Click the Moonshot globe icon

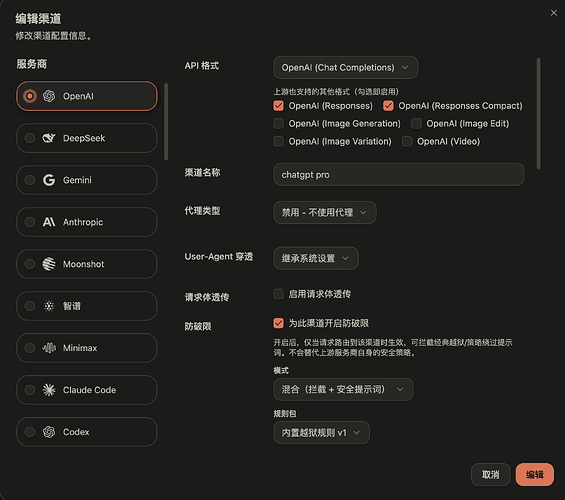pos(49,264)
